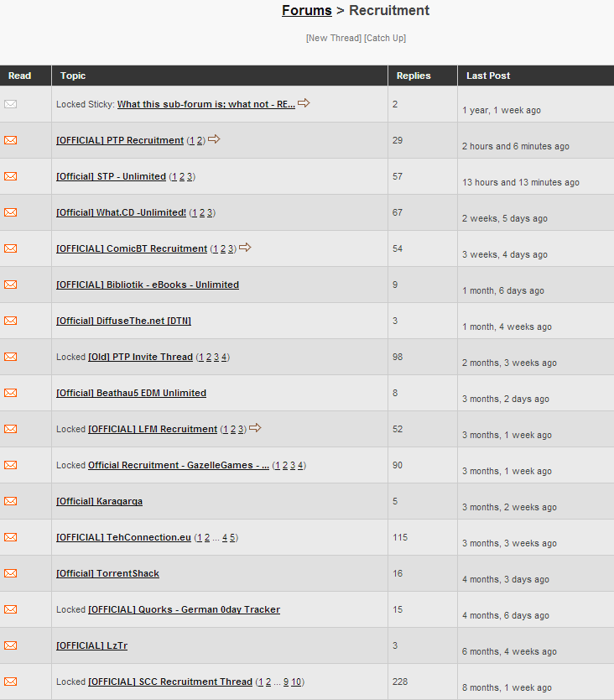Go to page 3 of STP - Unlimited
Screen dimensions: 614x700
tap(190, 177)
